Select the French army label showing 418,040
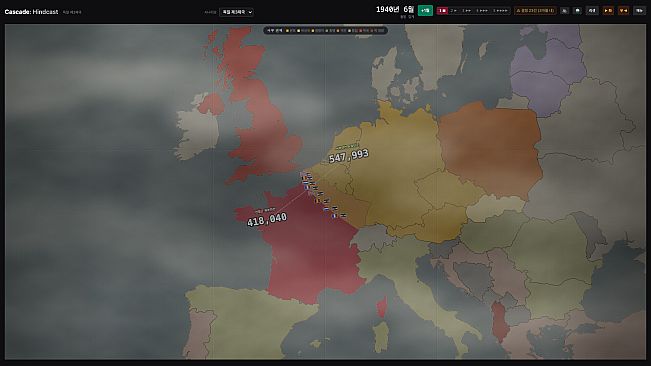This screenshot has width=651, height=366. tap(267, 220)
